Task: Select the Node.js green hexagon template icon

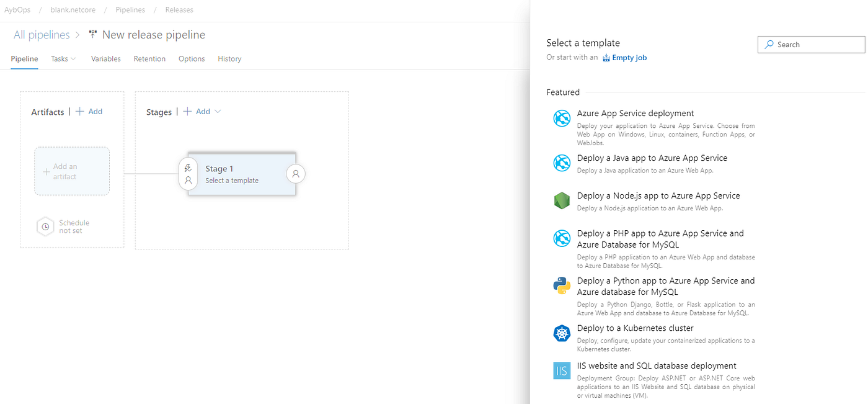Action: [561, 200]
